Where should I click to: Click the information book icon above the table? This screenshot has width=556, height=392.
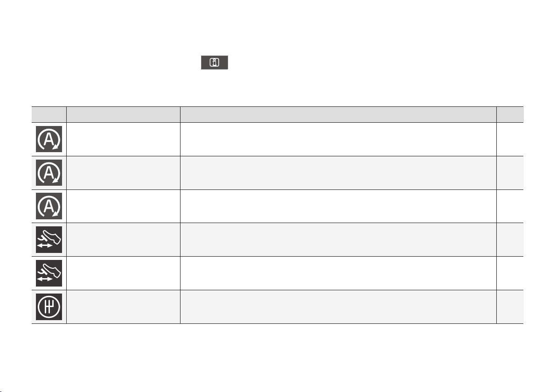[215, 63]
